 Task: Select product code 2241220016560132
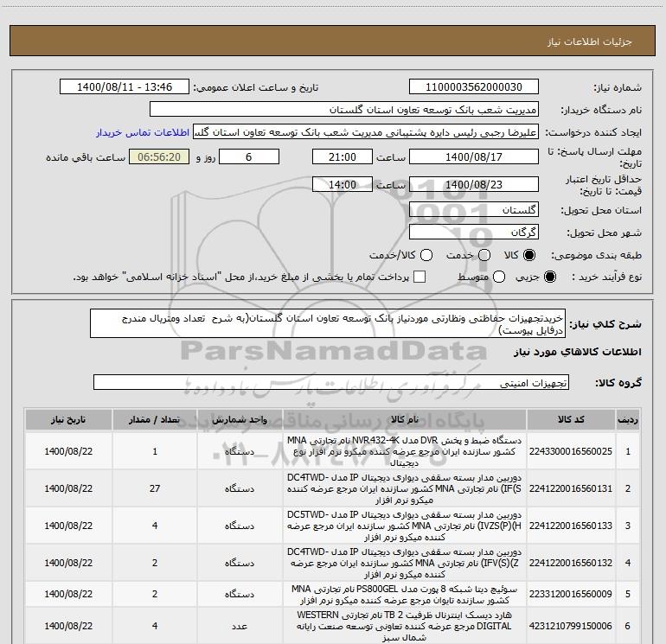571,563
